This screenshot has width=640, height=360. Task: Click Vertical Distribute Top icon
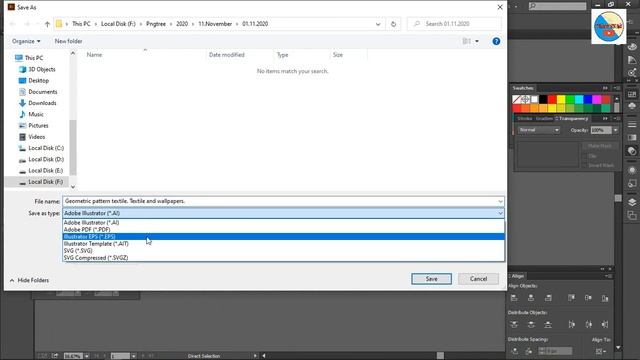click(x=514, y=324)
